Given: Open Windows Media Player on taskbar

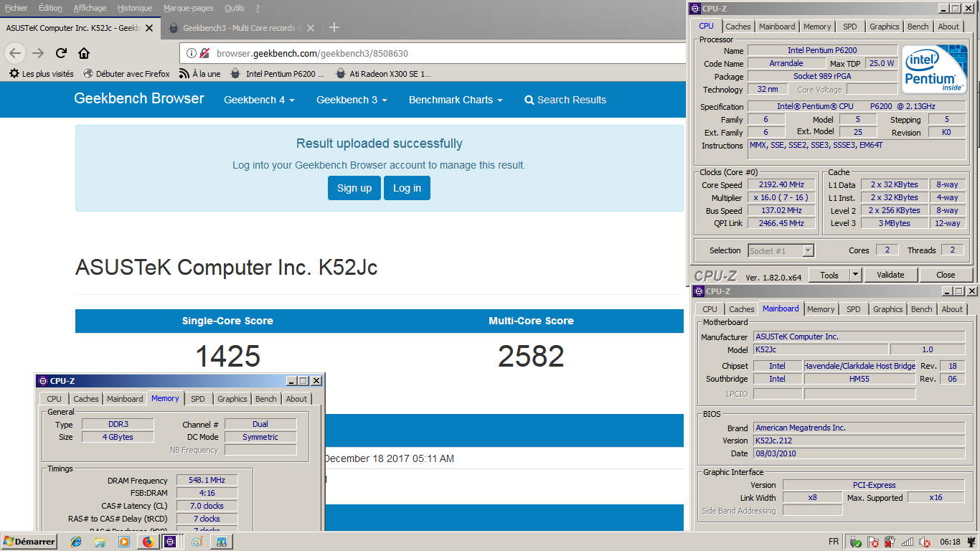Looking at the screenshot, I should 124,542.
